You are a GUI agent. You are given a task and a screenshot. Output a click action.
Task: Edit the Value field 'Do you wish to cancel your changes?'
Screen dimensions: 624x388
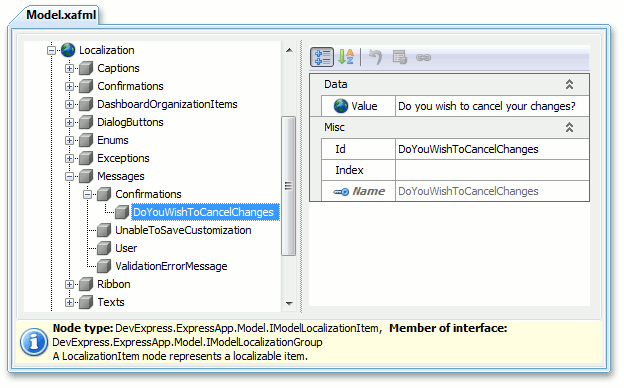click(492, 106)
